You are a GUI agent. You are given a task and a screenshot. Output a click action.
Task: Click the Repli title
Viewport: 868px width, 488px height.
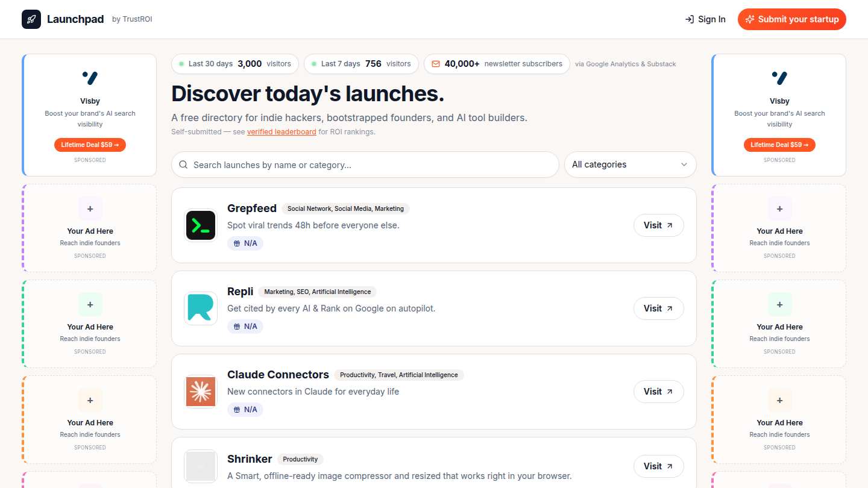(x=241, y=292)
